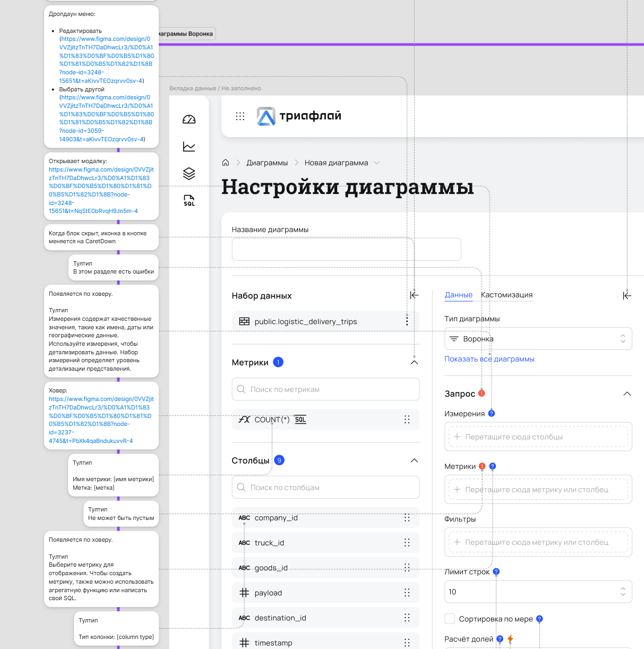Click the line chart sidebar icon
This screenshot has height=649, width=644.
189,147
